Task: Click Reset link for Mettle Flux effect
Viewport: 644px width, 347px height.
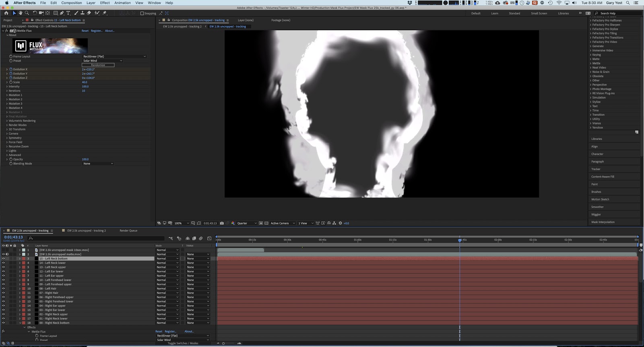Action: point(85,31)
